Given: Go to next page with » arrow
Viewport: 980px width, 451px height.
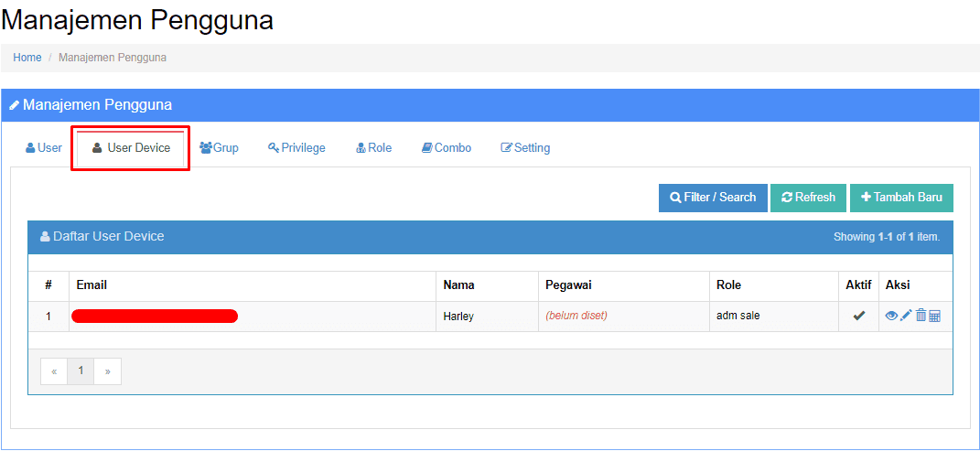Looking at the screenshot, I should click(x=107, y=371).
